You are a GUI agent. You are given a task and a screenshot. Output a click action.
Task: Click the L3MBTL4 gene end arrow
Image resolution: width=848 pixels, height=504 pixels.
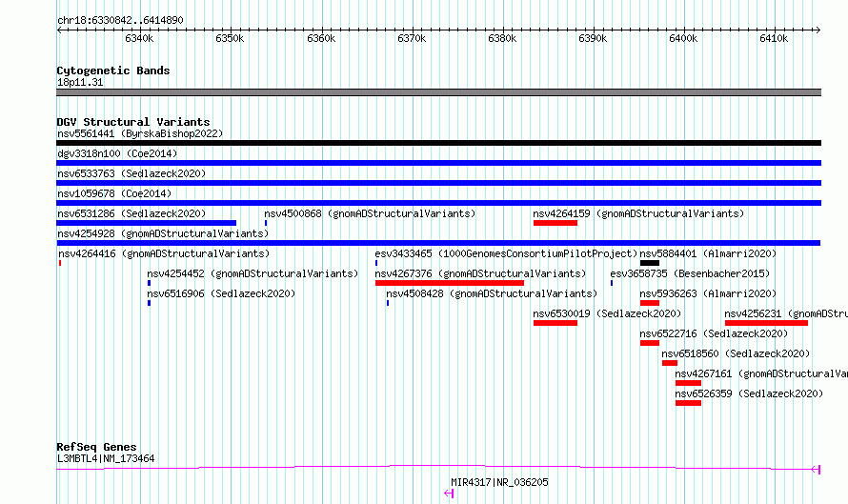click(817, 470)
